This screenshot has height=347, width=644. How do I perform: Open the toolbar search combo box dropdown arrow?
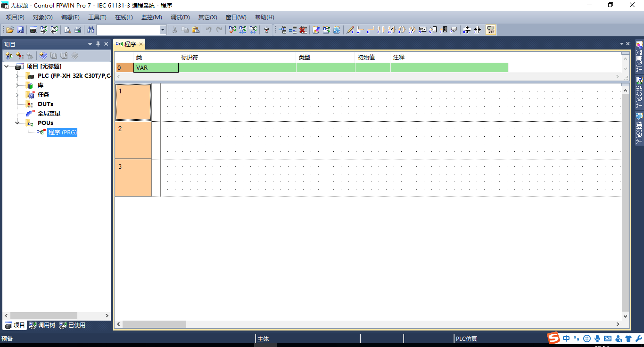click(x=163, y=30)
